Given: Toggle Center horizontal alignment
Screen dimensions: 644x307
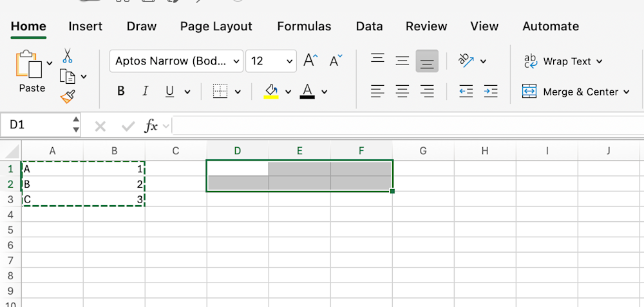Looking at the screenshot, I should coord(402,91).
